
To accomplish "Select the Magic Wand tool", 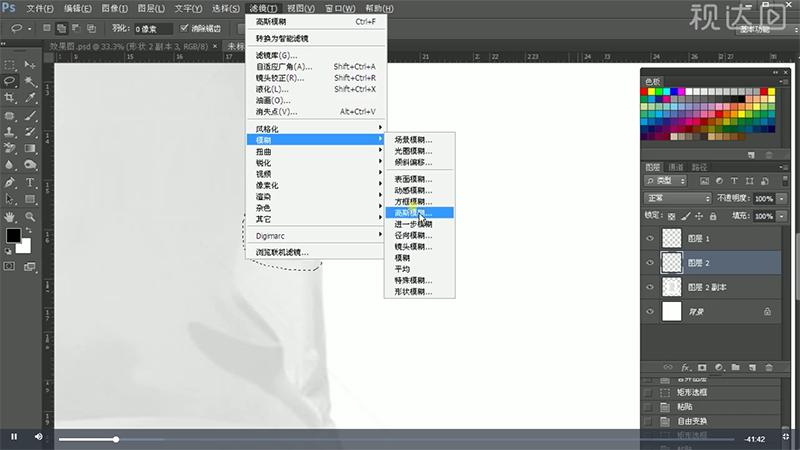I will coord(30,81).
